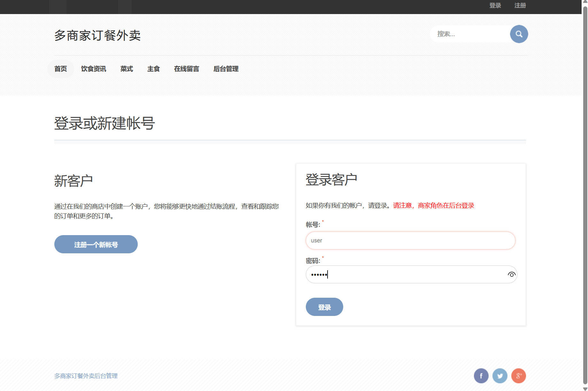588x391 pixels.
Task: Submit login with the 登录 button
Action: click(324, 307)
